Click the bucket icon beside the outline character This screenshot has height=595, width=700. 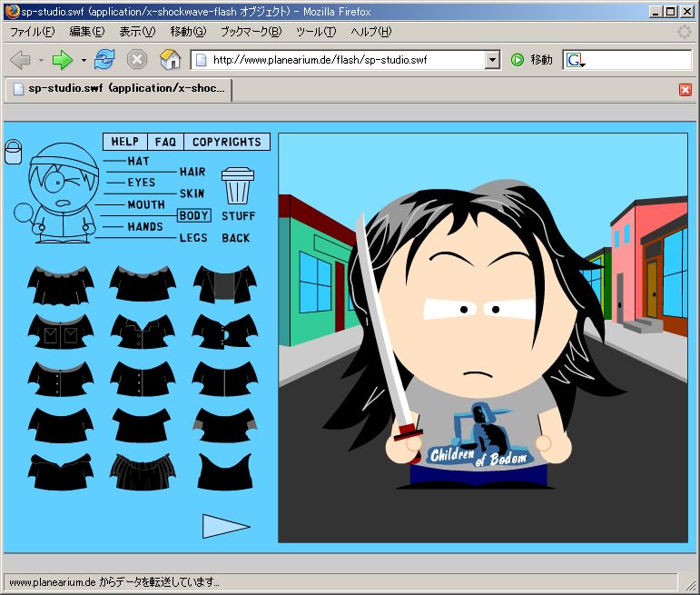[x=13, y=152]
